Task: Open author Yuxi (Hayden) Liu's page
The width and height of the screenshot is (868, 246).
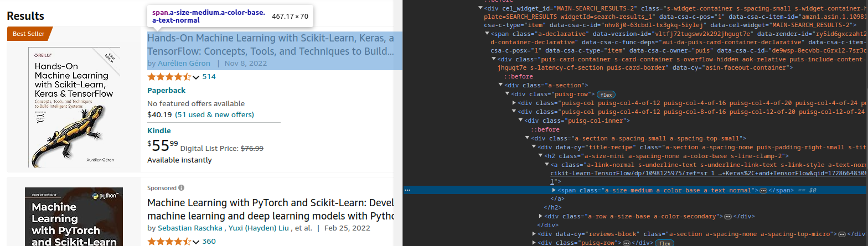Action: [258, 228]
